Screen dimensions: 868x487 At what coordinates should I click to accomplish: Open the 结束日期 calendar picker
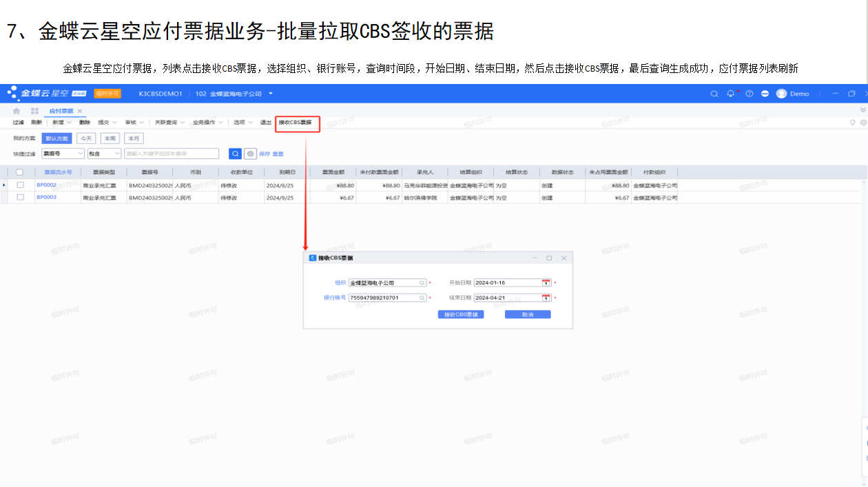pos(546,298)
